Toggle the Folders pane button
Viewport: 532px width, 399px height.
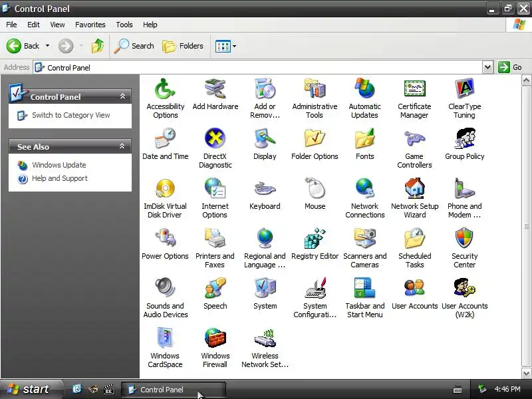[x=183, y=46]
